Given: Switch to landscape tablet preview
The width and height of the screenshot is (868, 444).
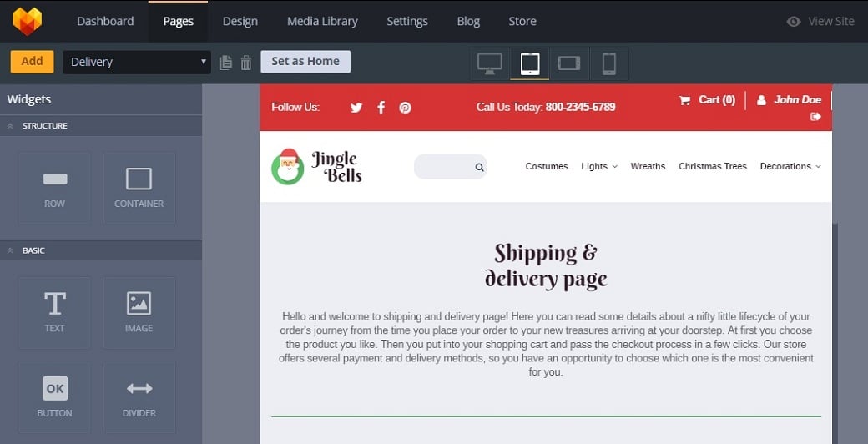Looking at the screenshot, I should coord(569,63).
